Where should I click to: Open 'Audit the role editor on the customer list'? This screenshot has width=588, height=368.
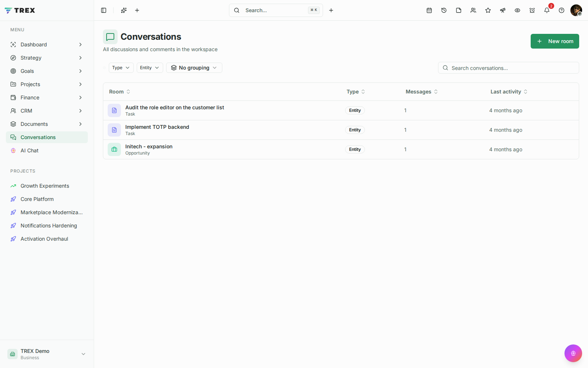(175, 107)
